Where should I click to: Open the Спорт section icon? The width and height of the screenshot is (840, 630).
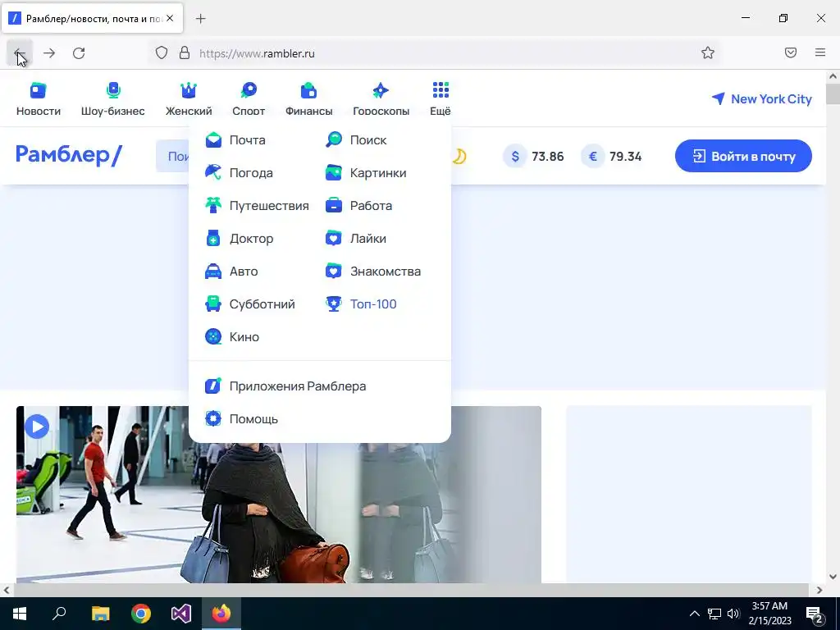coord(249,90)
